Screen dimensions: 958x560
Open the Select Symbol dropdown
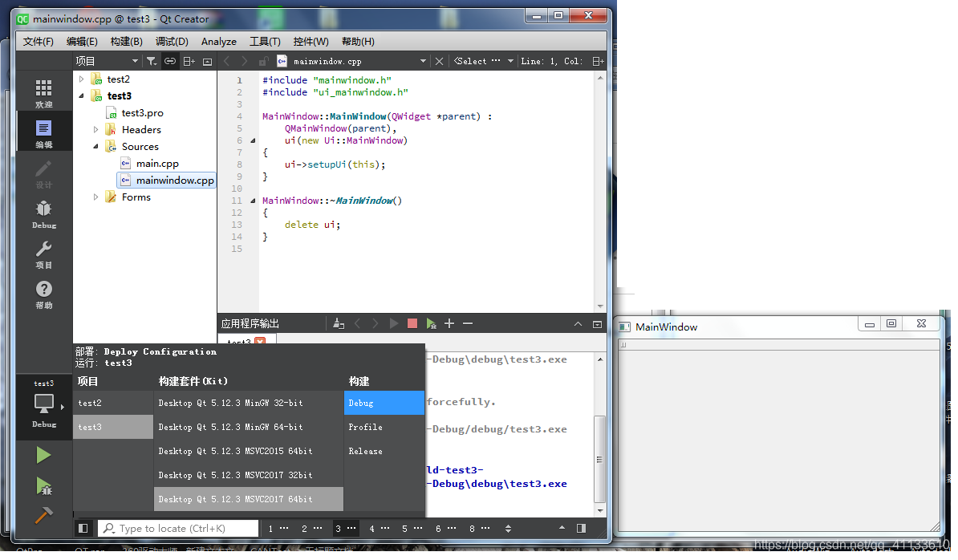[x=483, y=61]
